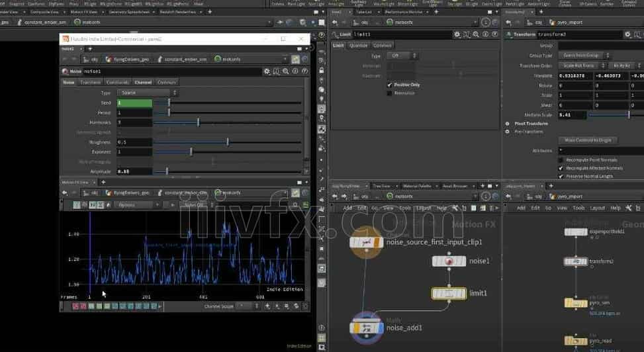Open the Options dropdown in Motion FX View
The width and height of the screenshot is (644, 352).
click(x=136, y=204)
